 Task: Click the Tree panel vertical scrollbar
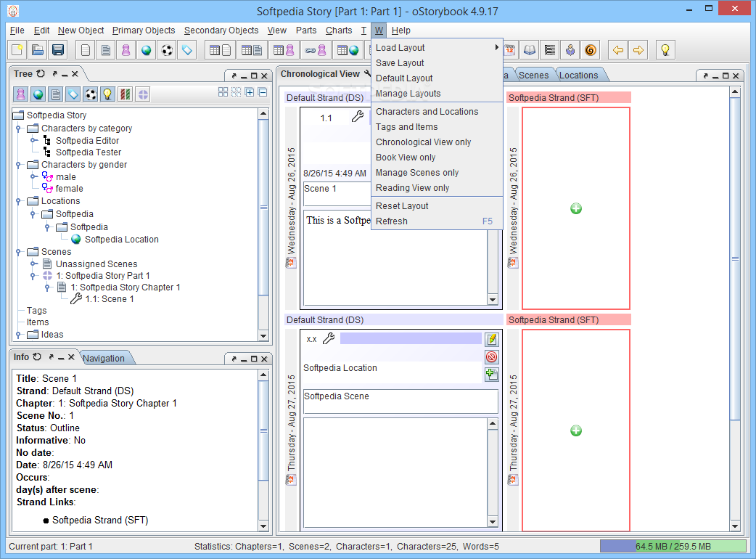pos(263,225)
